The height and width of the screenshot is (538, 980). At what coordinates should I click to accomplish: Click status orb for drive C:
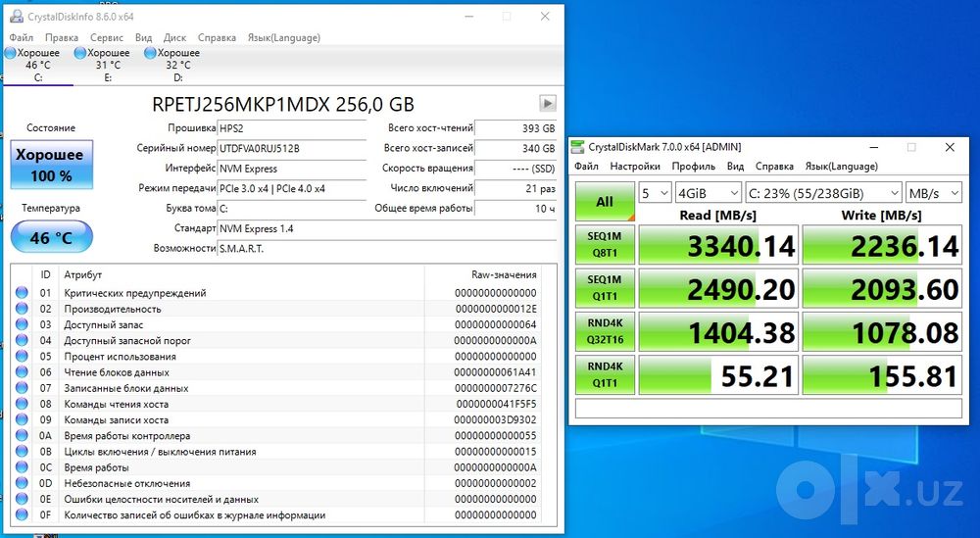tap(10, 53)
